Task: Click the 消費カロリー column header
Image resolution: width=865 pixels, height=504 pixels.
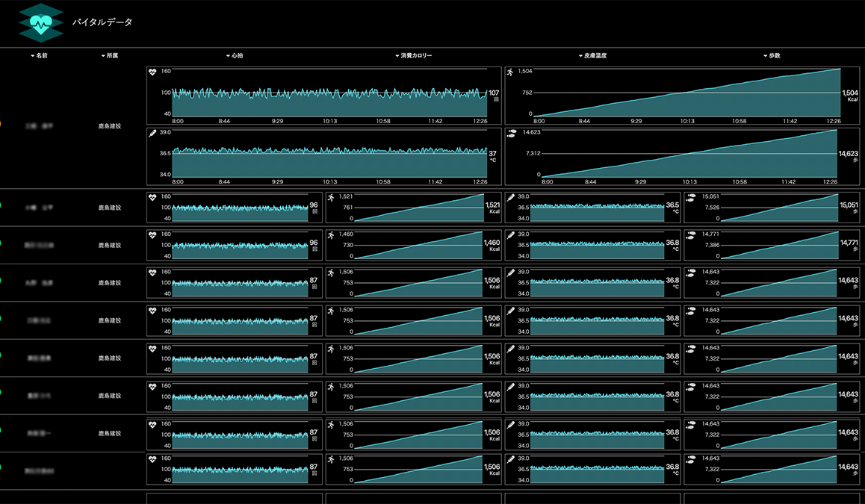Action: (413, 56)
